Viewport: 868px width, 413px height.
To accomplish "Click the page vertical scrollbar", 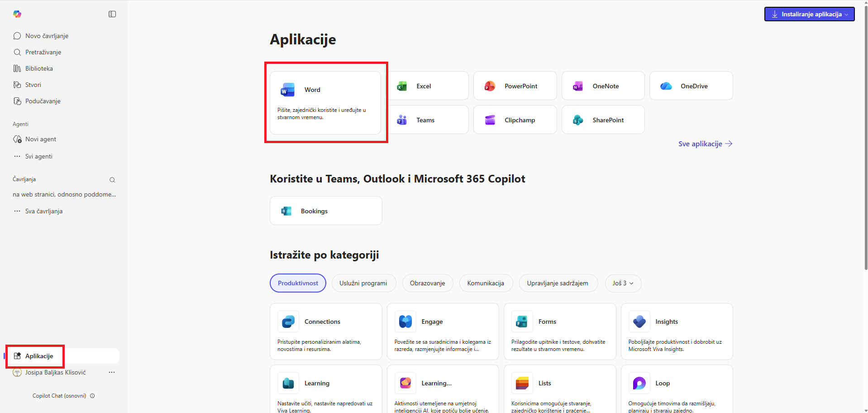I will click(x=866, y=136).
